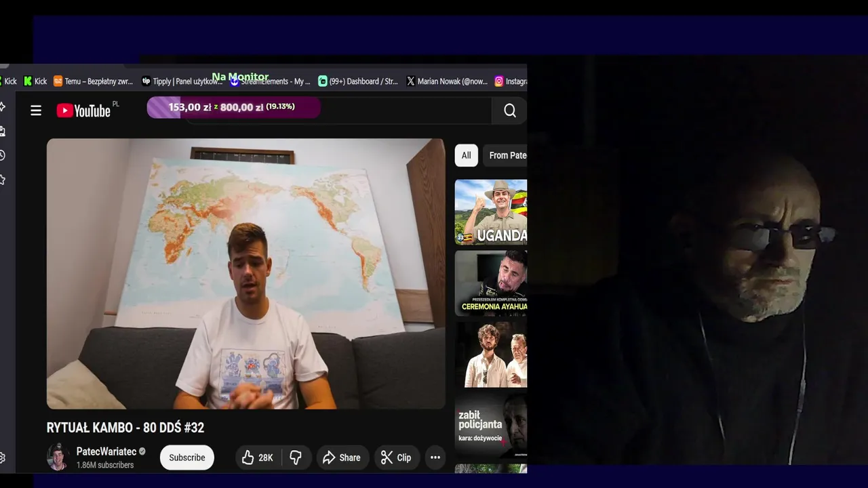Open the Uganda video thumbnail
868x488 pixels.
491,212
